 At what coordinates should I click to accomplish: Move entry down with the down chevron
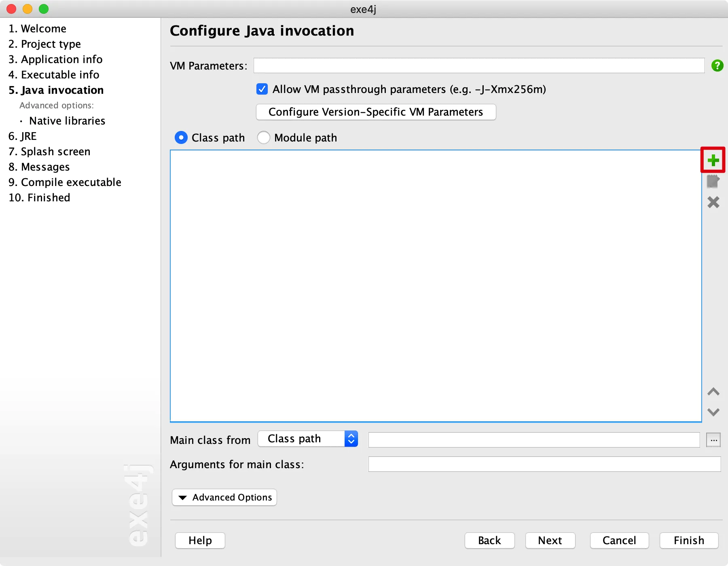(x=713, y=412)
